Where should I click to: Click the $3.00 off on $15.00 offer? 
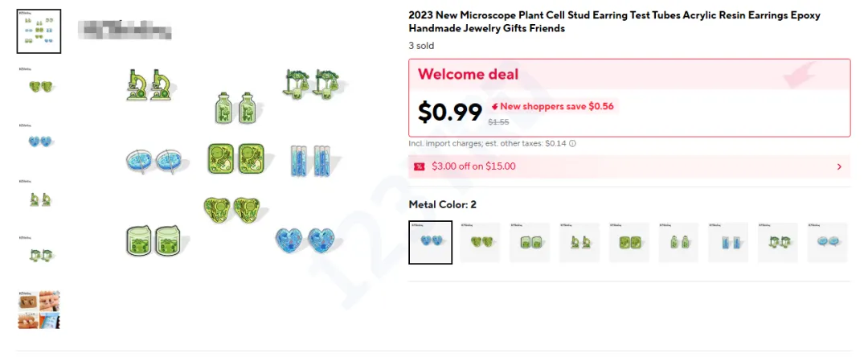tap(473, 166)
